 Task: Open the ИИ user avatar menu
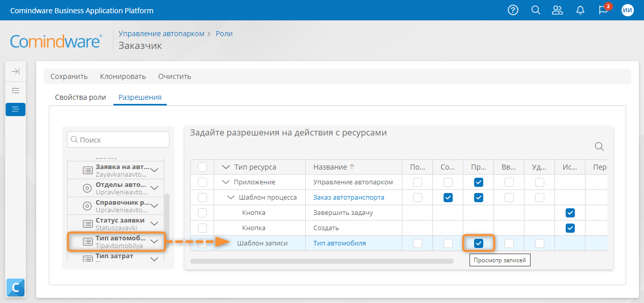click(628, 10)
